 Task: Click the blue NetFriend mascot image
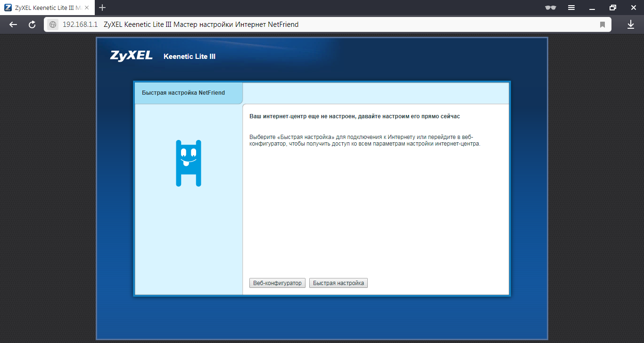coord(189,163)
